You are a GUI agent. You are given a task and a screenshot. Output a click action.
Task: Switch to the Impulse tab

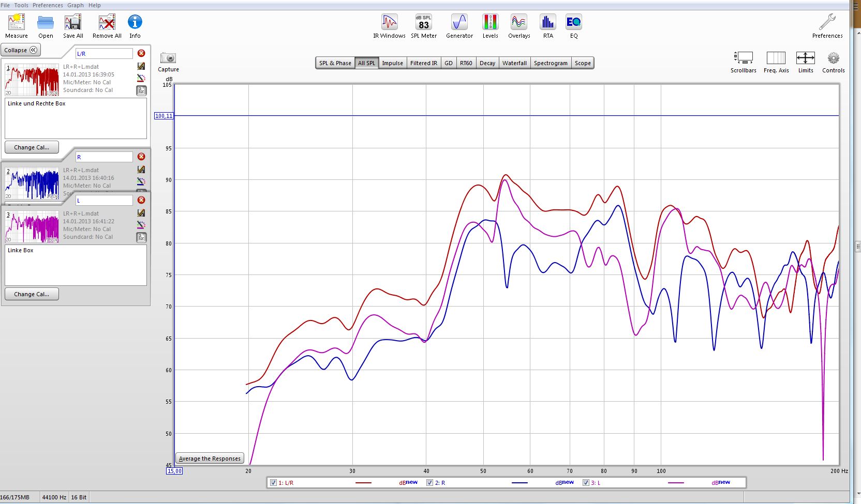coord(392,63)
